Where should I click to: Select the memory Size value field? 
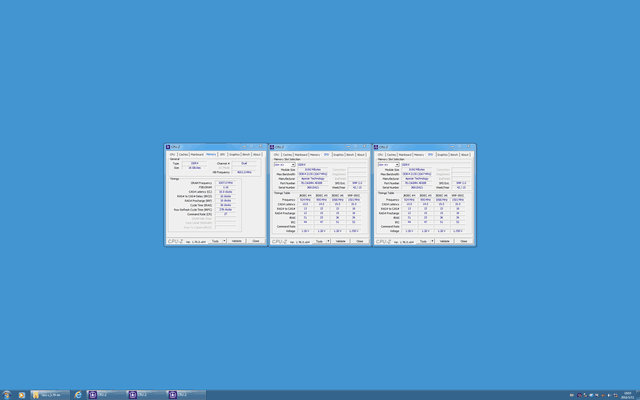194,168
